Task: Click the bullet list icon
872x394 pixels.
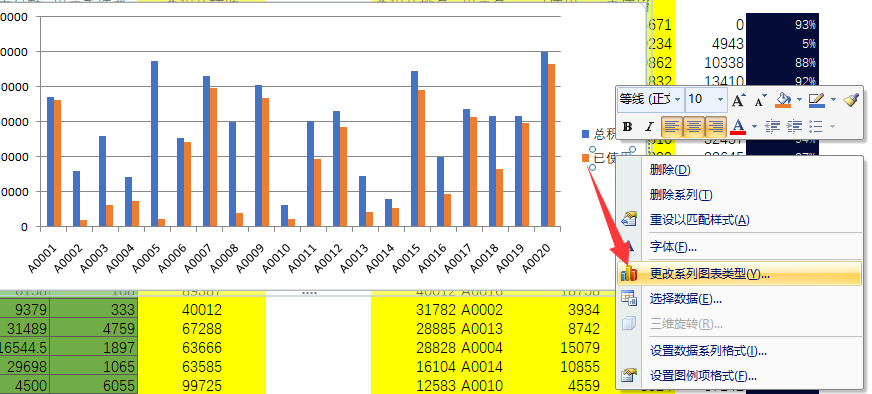Action: (816, 127)
